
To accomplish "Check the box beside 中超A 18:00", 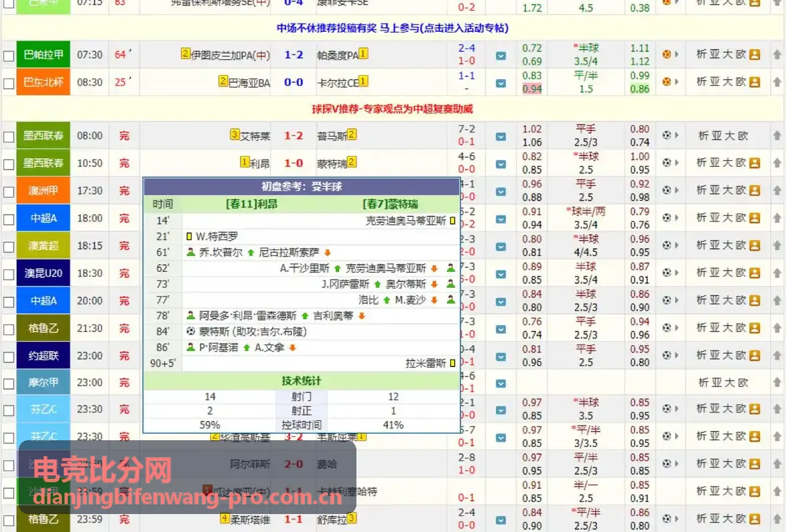I will coord(9,219).
